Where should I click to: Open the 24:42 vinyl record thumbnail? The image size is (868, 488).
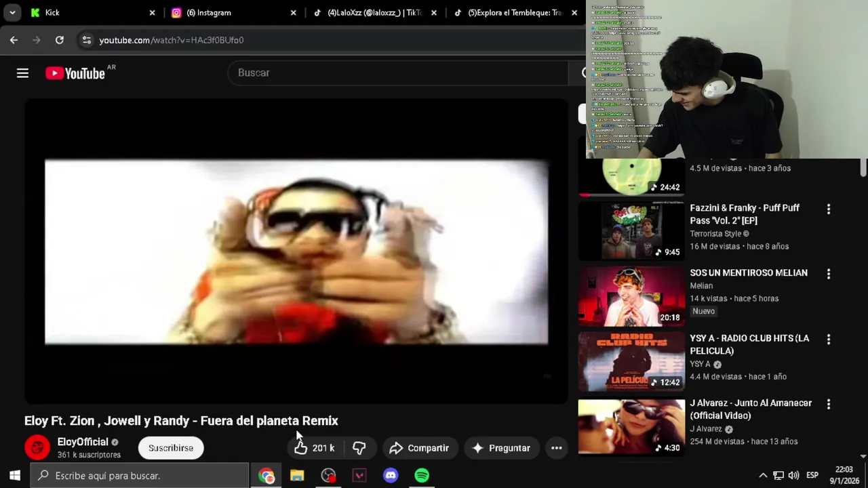(631, 177)
